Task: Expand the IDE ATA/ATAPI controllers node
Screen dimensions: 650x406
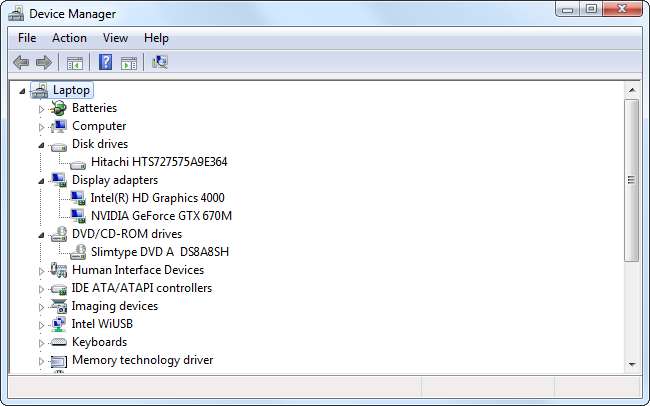Action: pyautogui.click(x=42, y=288)
